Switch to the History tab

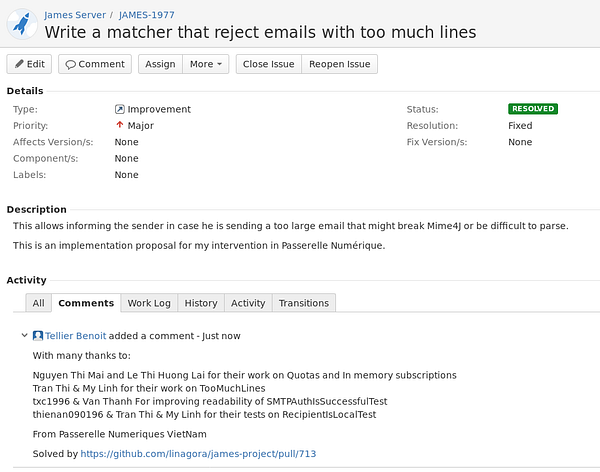click(201, 303)
